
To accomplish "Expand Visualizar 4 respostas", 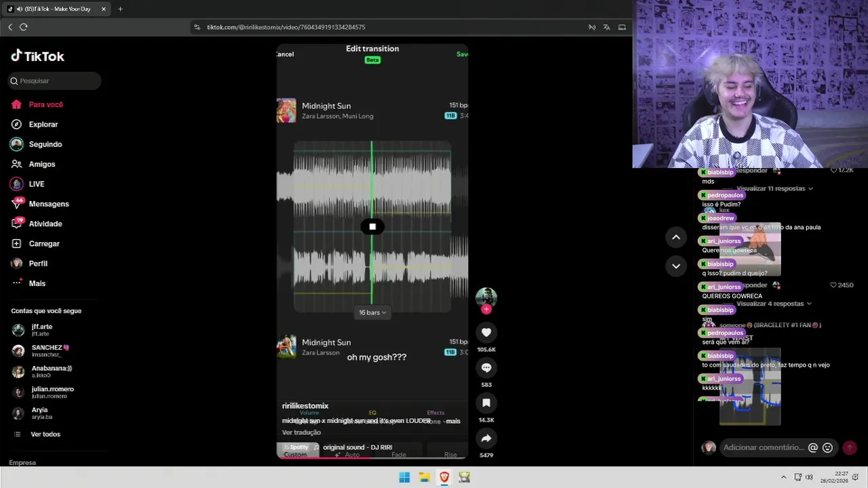I will [x=774, y=304].
